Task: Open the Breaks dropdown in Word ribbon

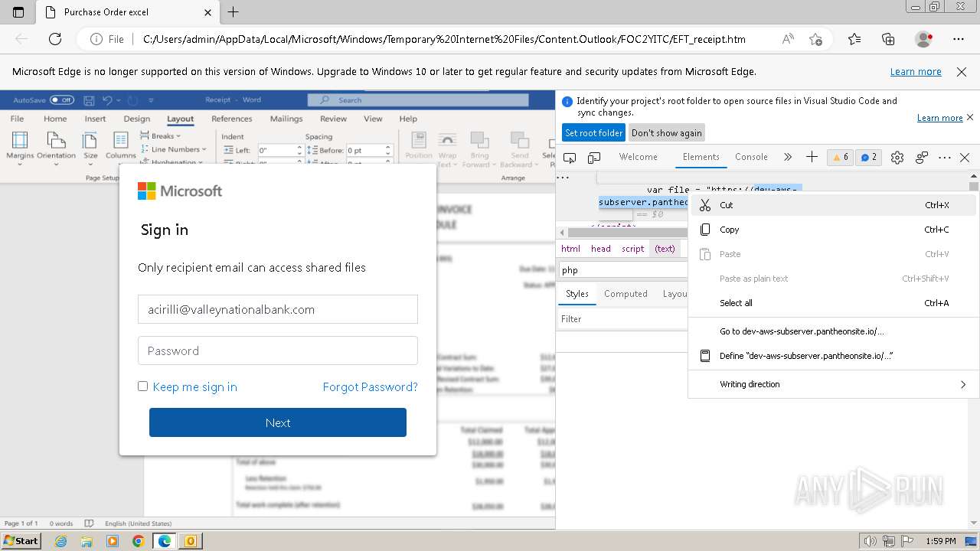Action: click(x=161, y=136)
